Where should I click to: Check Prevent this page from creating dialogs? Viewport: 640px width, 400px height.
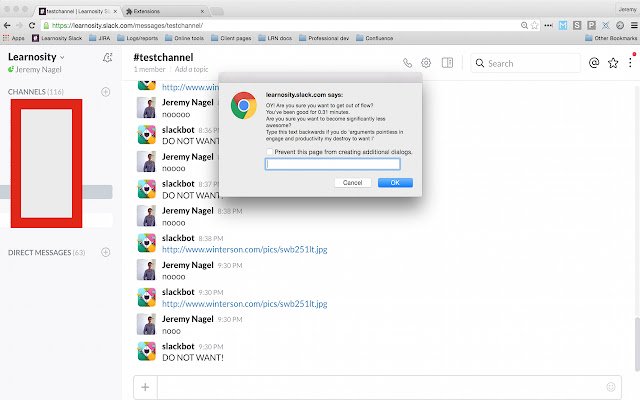point(269,152)
